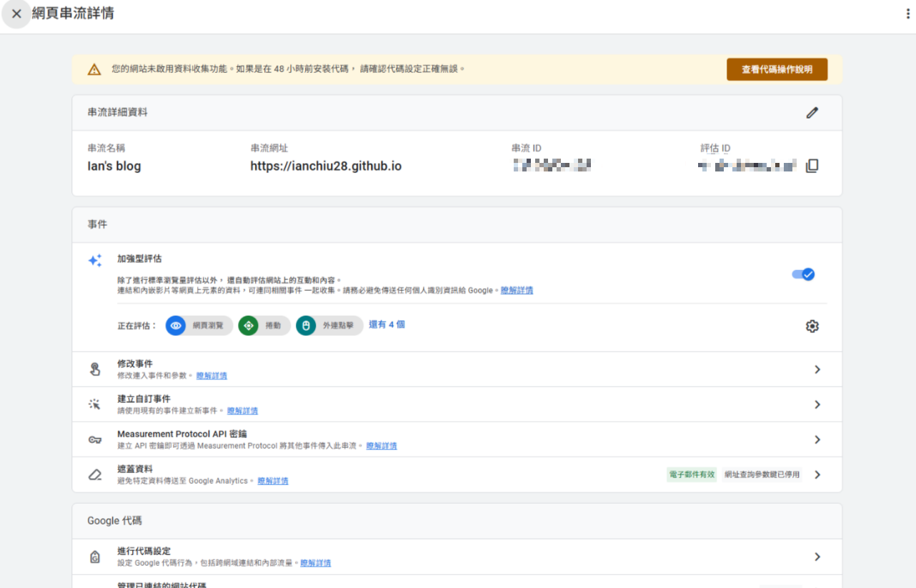Expand the 修改事件 row chevron
This screenshot has width=916, height=588.
tap(817, 369)
